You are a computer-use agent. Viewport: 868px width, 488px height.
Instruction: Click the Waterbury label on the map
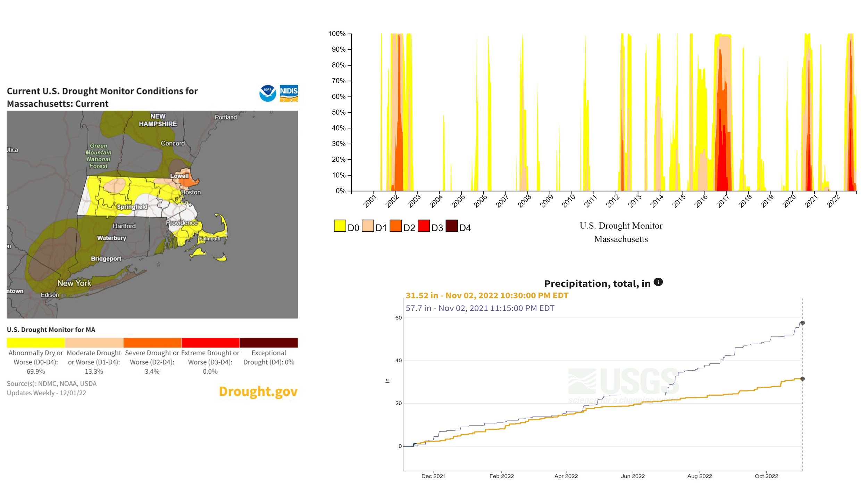point(111,238)
